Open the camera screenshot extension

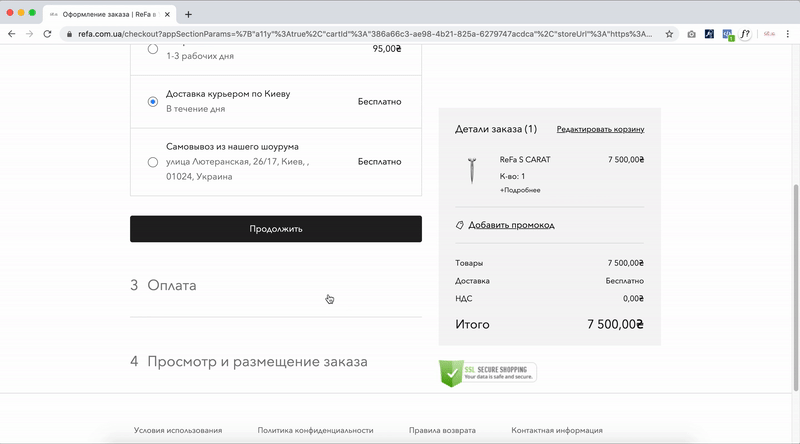tap(691, 34)
